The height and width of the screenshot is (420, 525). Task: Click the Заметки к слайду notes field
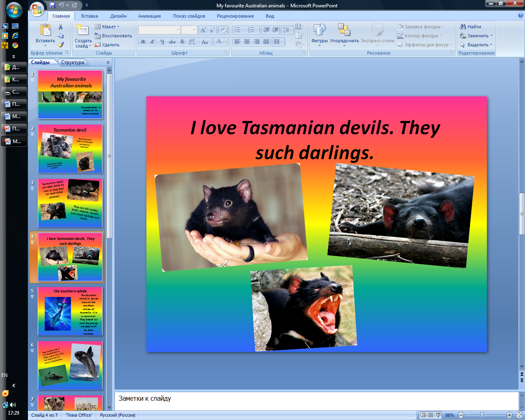pyautogui.click(x=317, y=401)
